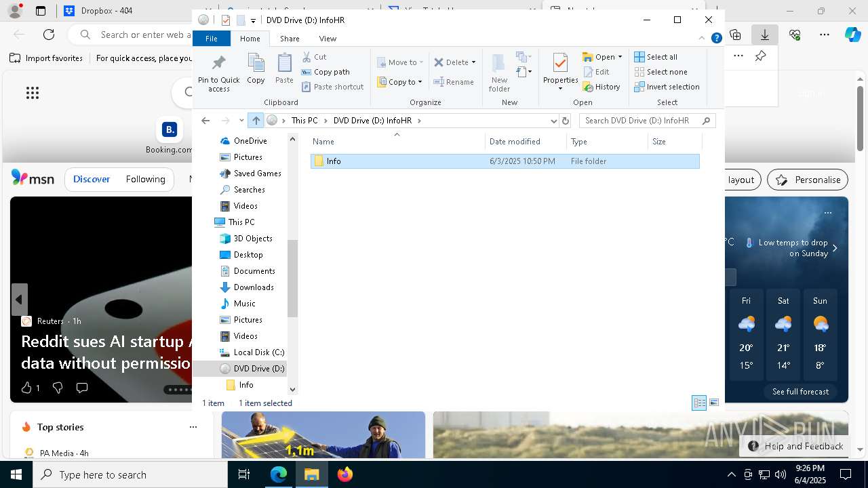The height and width of the screenshot is (488, 868).
Task: Click Paste shortcut in ribbon
Action: coord(332,87)
